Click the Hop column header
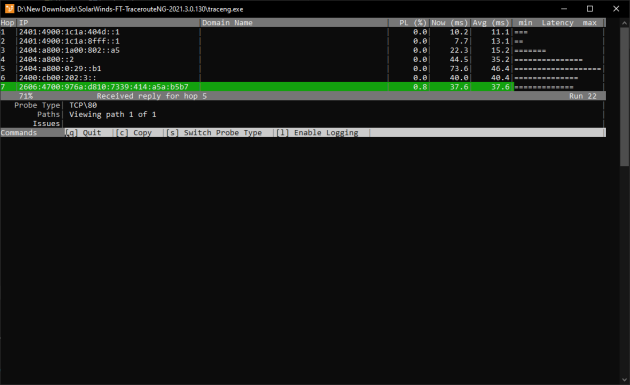 click(7, 23)
